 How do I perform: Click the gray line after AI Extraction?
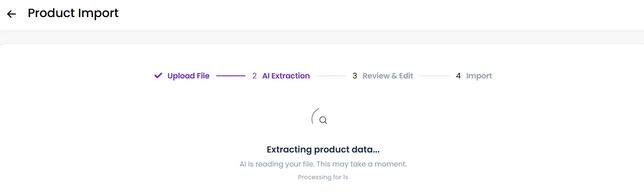pyautogui.click(x=331, y=76)
